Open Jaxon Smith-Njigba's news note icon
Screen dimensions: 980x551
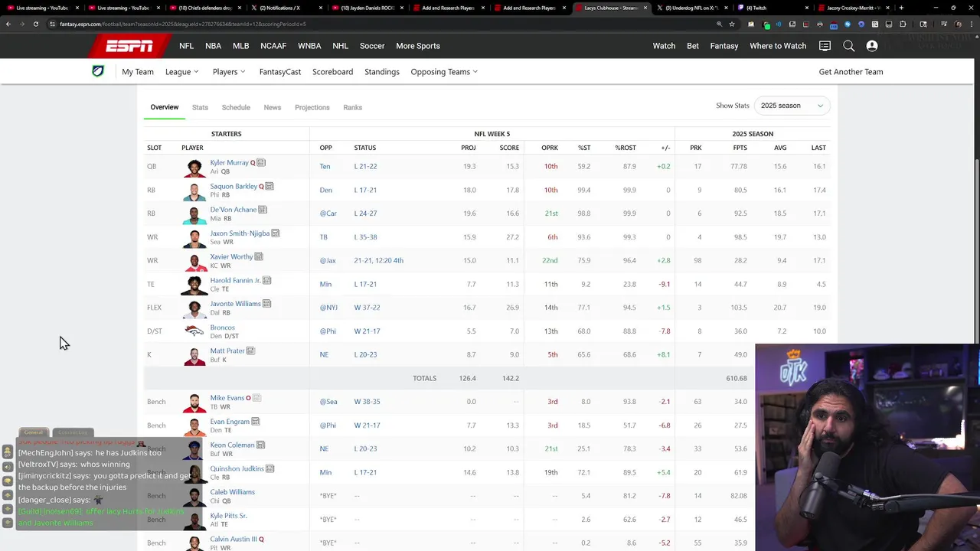[x=276, y=233]
